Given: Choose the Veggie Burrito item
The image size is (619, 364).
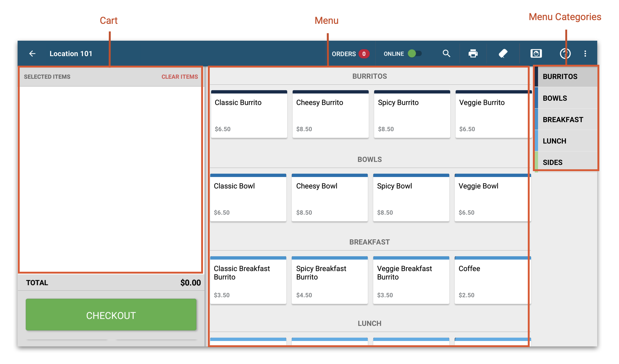Looking at the screenshot, I should coord(493,114).
